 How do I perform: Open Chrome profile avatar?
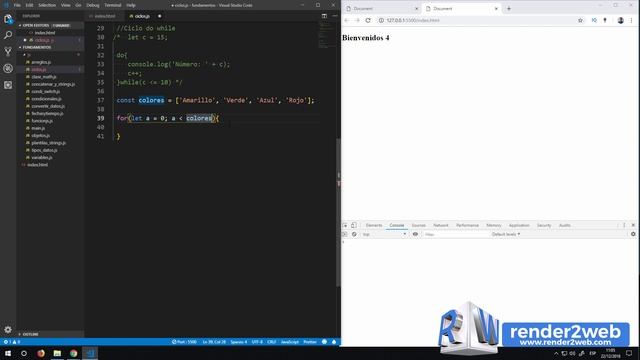click(x=620, y=20)
